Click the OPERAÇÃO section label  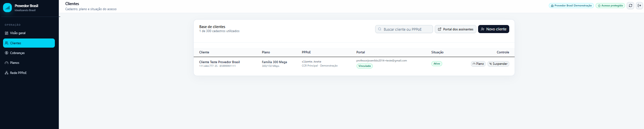point(13,25)
